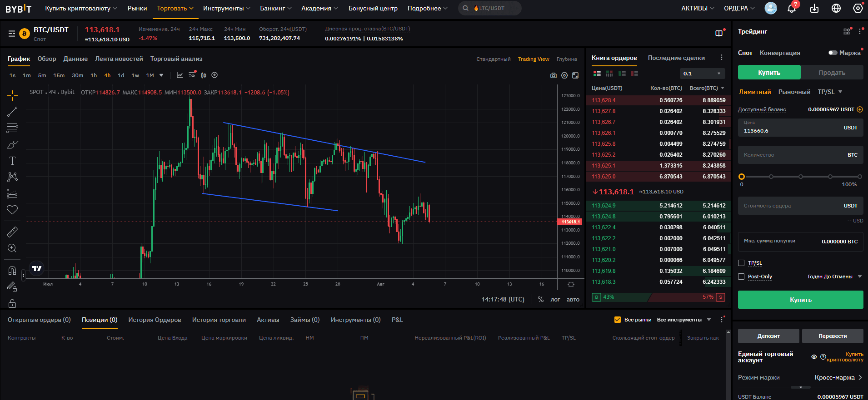Click the add deposit plus icon near balance
This screenshot has height=400, width=868.
point(860,109)
